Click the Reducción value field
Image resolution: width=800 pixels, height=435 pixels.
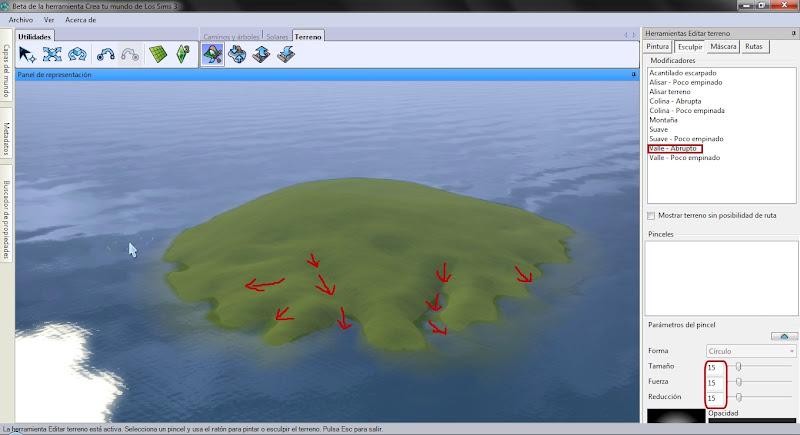coord(715,398)
